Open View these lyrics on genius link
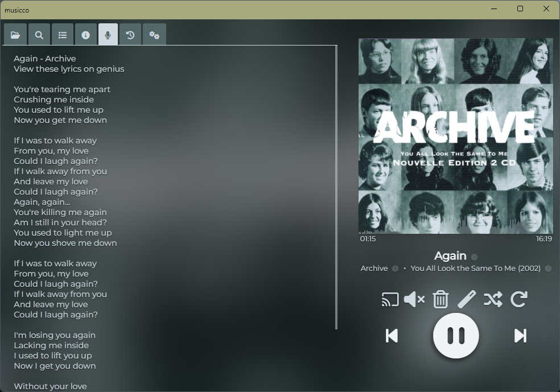This screenshot has height=392, width=560. (69, 69)
